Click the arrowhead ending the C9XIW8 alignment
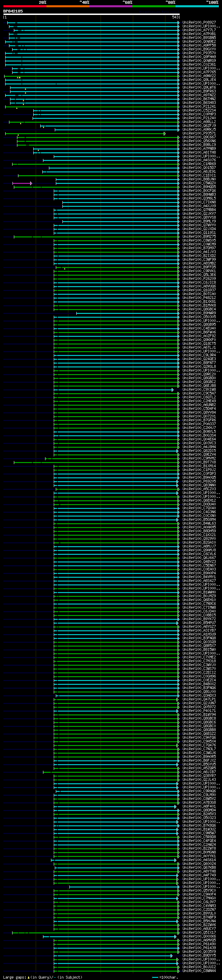Screen dimensions: 222x980 coord(173,390)
